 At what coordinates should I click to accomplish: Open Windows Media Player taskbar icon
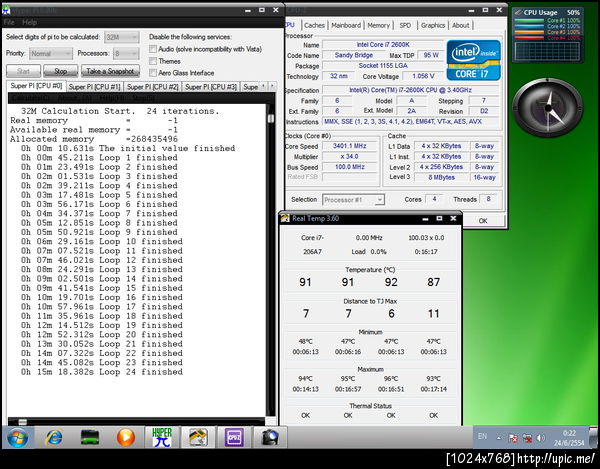[126, 437]
